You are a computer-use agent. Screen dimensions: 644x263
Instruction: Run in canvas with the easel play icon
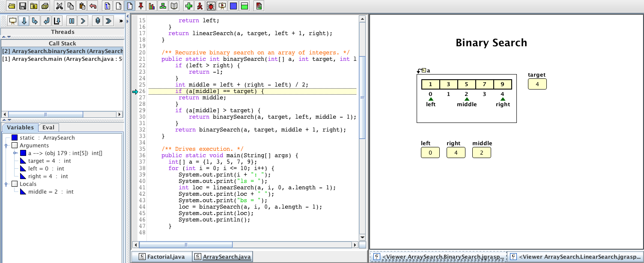[x=222, y=6]
